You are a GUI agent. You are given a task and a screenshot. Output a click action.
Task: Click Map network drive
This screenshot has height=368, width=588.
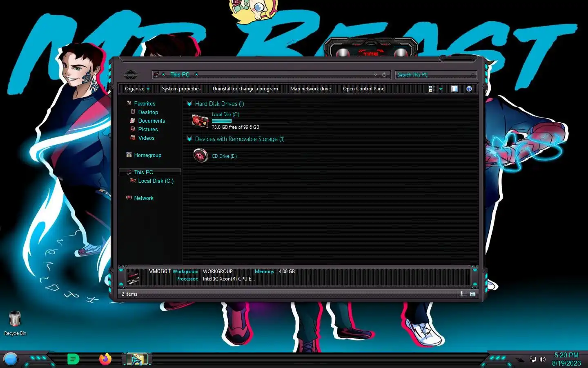click(310, 89)
